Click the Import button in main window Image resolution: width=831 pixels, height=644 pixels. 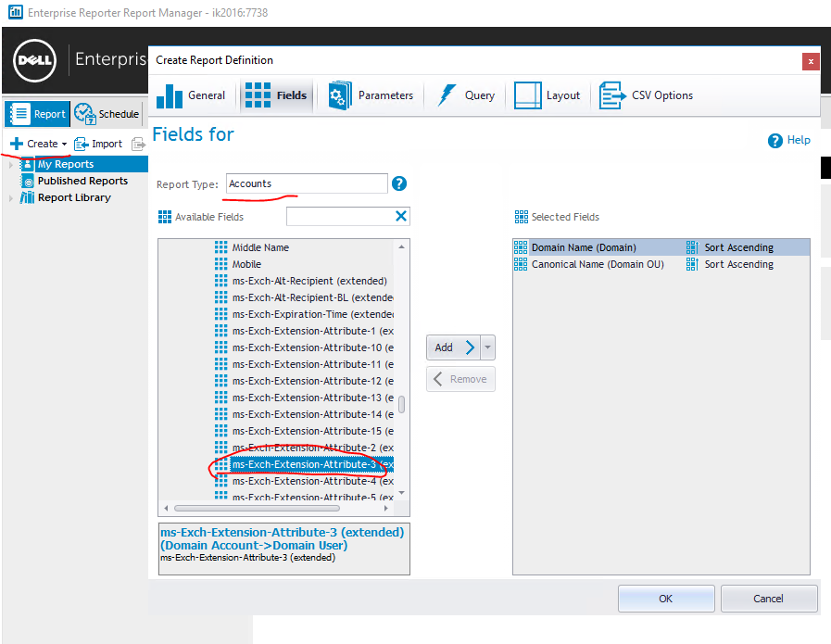click(x=98, y=144)
